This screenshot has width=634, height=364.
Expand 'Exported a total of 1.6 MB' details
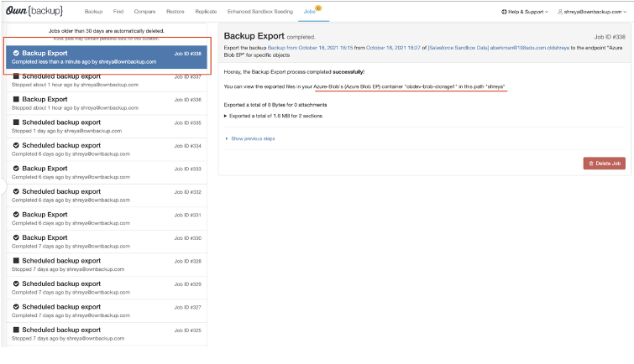click(273, 116)
